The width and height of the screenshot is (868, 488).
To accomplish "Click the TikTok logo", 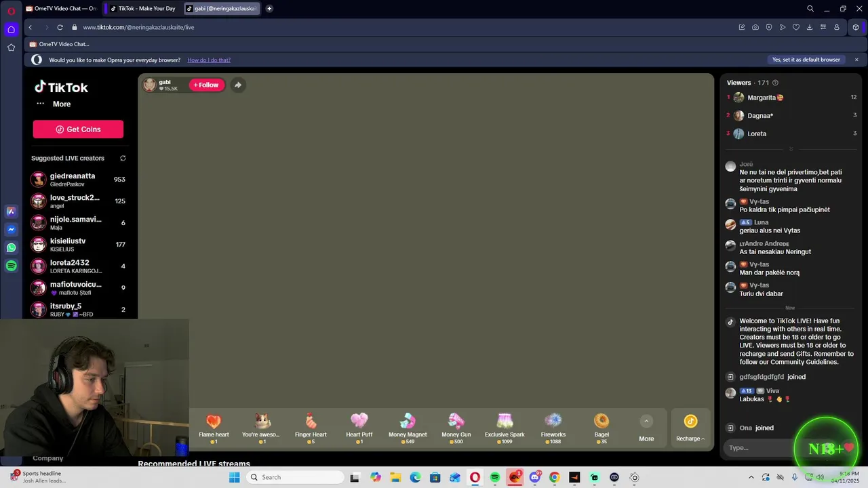I will tap(62, 87).
